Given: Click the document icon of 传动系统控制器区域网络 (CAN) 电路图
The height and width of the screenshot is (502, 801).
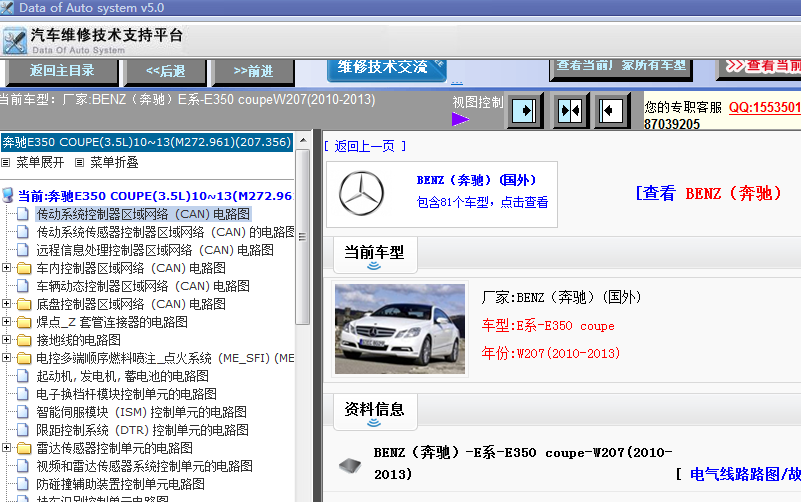Looking at the screenshot, I should (22, 214).
